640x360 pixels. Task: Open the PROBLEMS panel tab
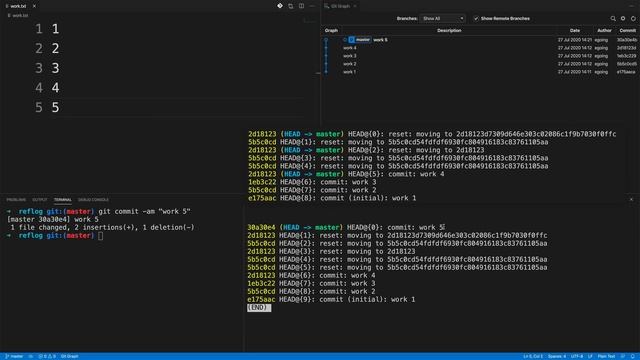pos(16,200)
